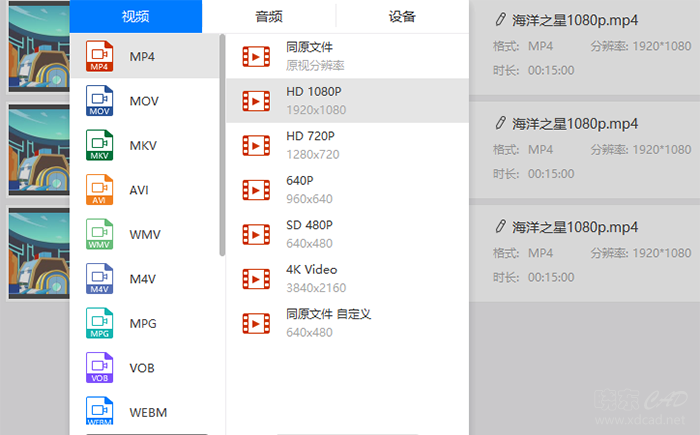Select the AVI format icon

(x=99, y=190)
